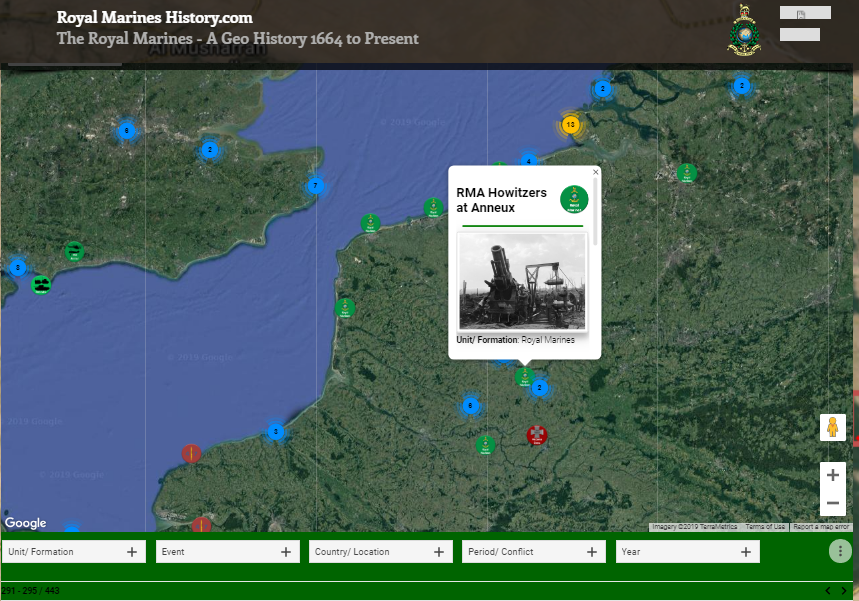Zoom out on the map
The width and height of the screenshot is (859, 601).
(x=833, y=503)
